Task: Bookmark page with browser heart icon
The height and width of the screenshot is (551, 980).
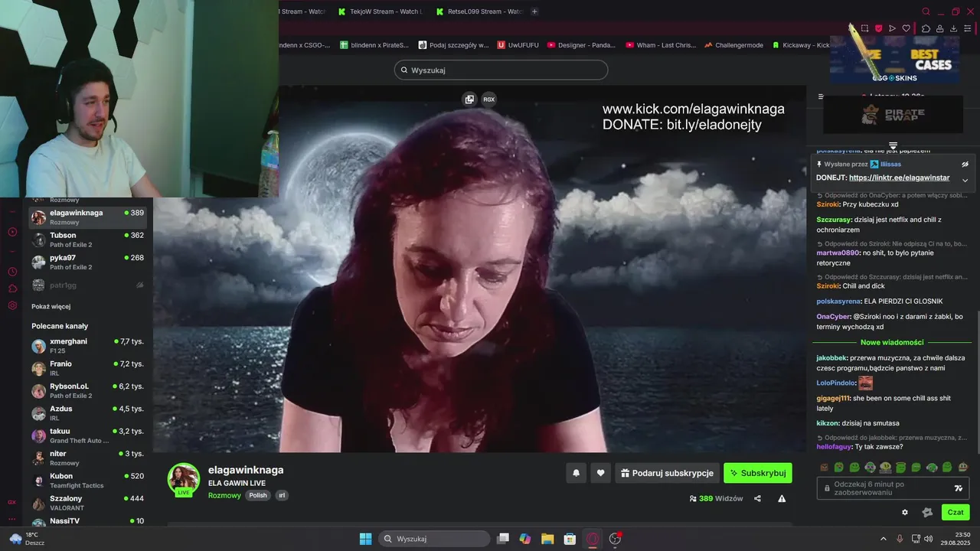Action: click(906, 28)
